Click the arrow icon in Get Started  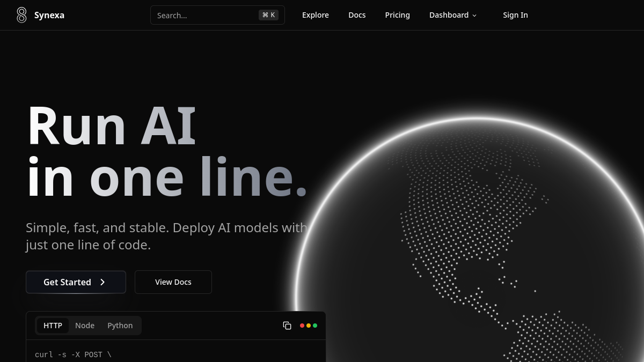pyautogui.click(x=103, y=282)
